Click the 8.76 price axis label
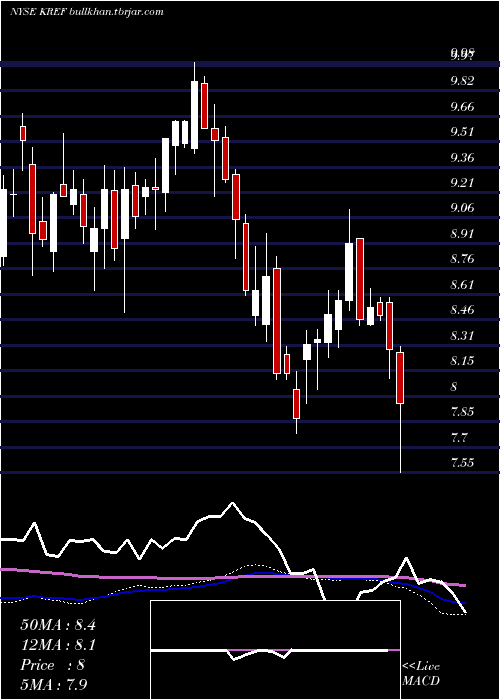 coord(462,259)
